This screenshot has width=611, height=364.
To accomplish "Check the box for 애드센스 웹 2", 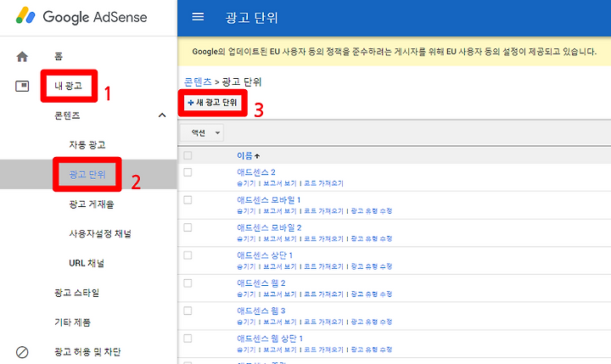I will 188,283.
